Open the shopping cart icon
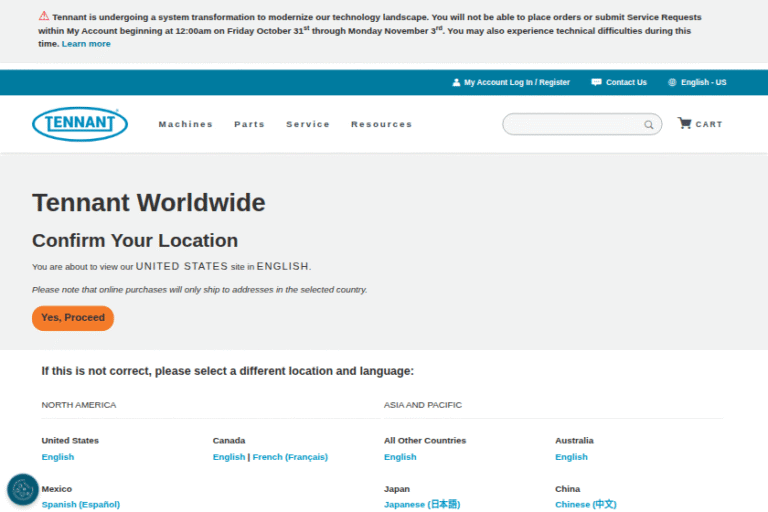The height and width of the screenshot is (512, 768). (684, 124)
